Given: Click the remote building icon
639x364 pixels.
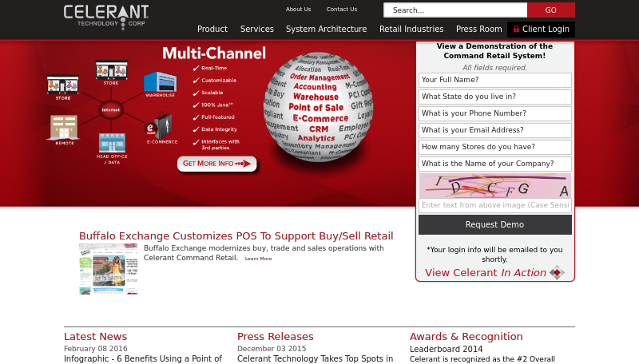Looking at the screenshot, I should [x=64, y=128].
